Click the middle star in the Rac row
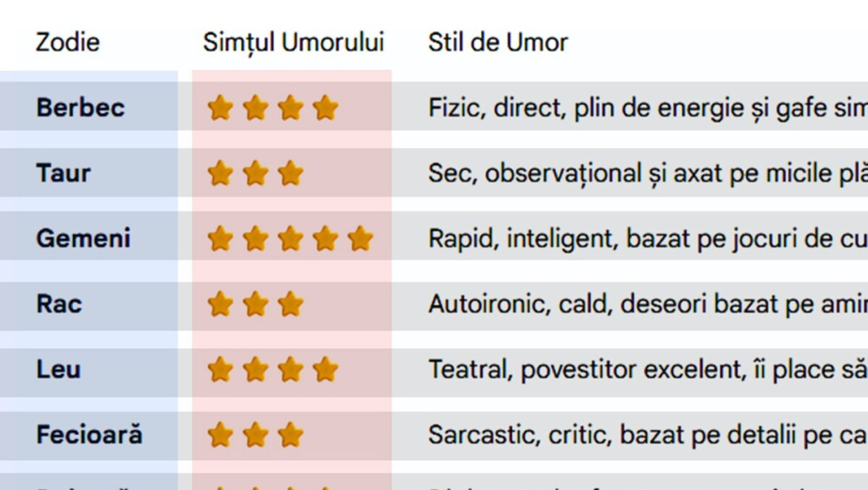The image size is (868, 490). coord(255,304)
